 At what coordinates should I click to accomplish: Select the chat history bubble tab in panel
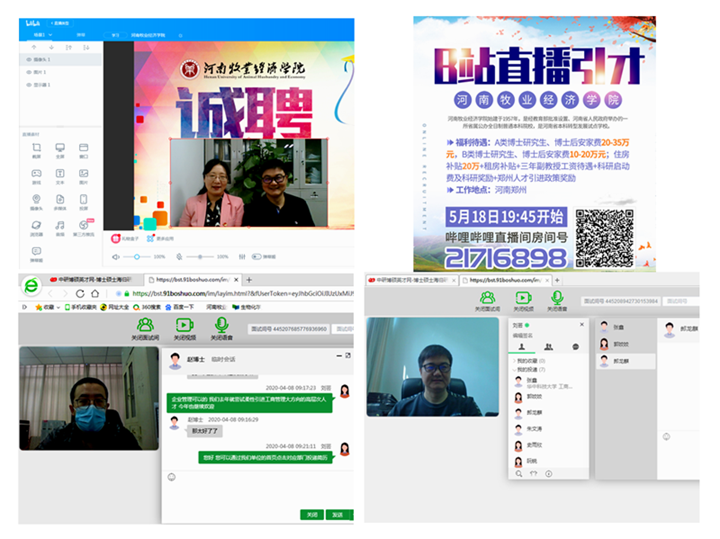click(x=575, y=347)
